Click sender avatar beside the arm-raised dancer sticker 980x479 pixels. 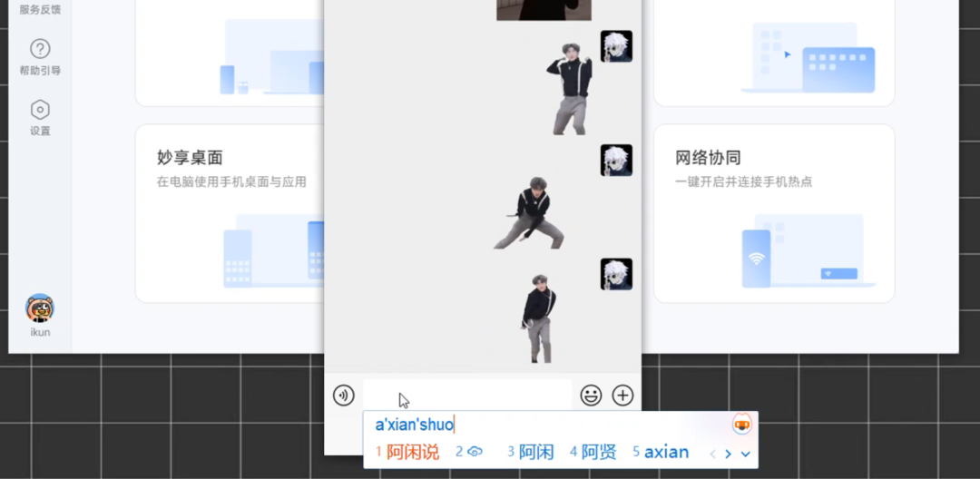pos(616,46)
